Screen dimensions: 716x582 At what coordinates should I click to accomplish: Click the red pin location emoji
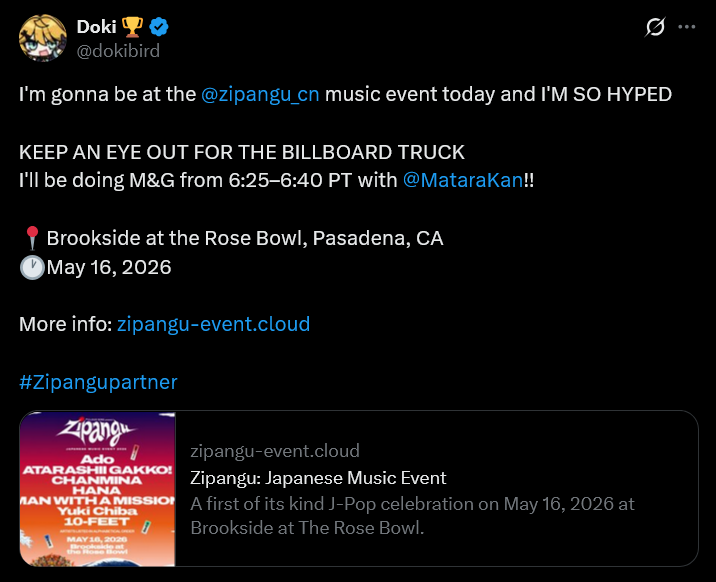click(x=32, y=238)
